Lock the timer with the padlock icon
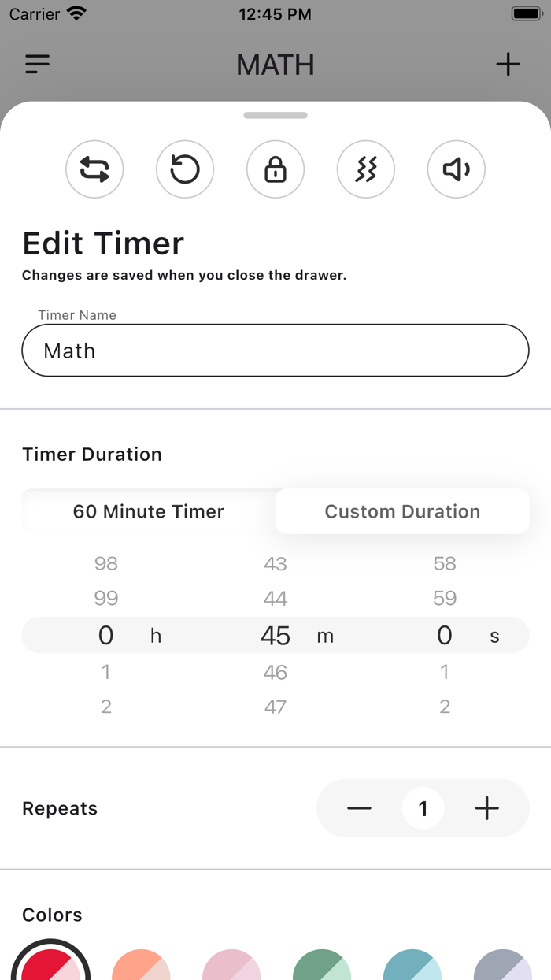 point(275,169)
